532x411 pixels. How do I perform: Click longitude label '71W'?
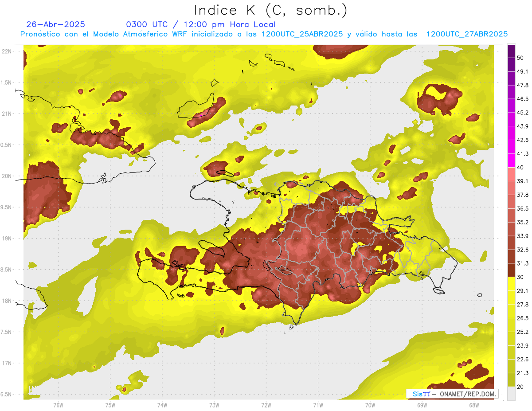318,405
